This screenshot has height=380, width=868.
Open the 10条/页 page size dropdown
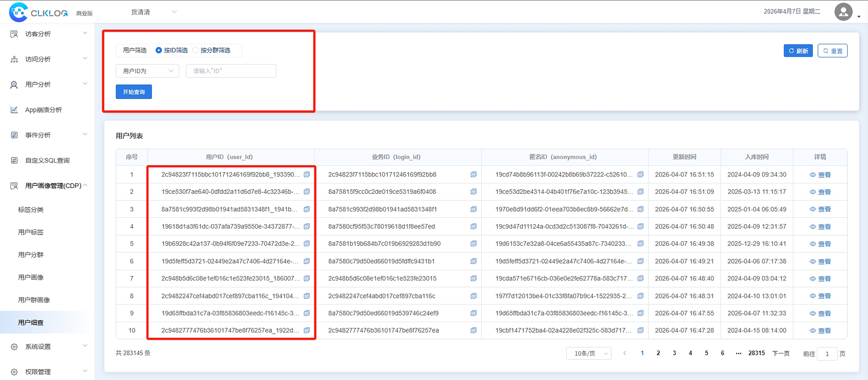point(588,353)
